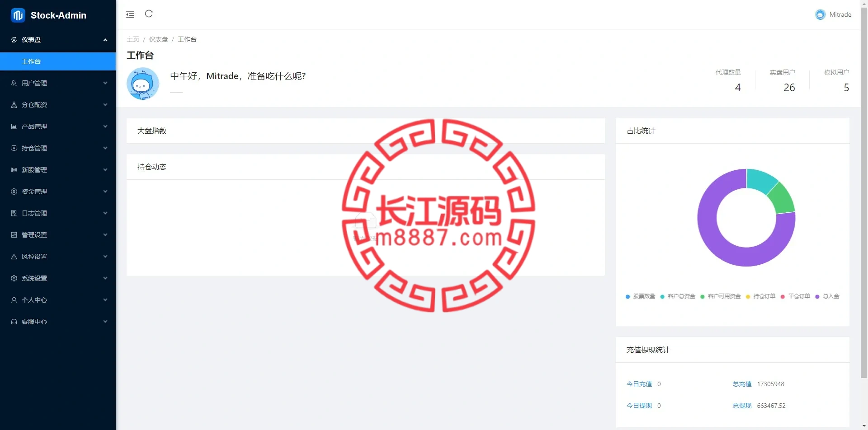Viewport: 868px width, 430px height.
Task: Click the teal donut chart segment
Action: 760,179
